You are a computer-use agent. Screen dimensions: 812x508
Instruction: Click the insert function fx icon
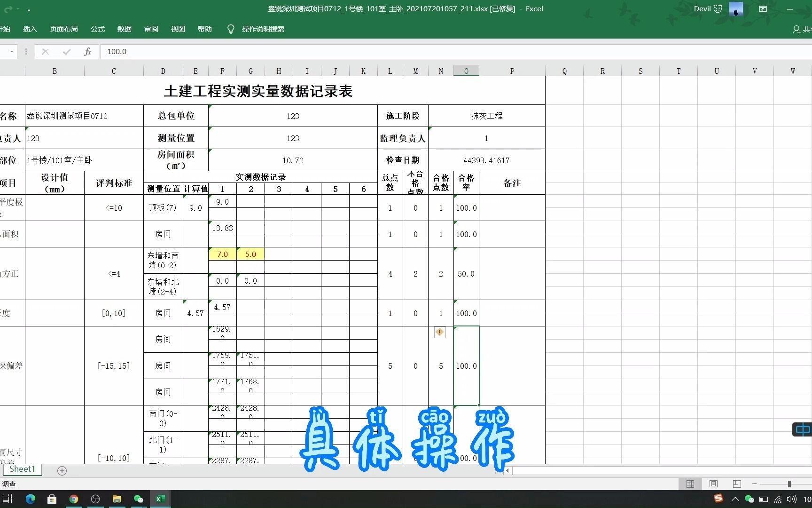click(87, 52)
